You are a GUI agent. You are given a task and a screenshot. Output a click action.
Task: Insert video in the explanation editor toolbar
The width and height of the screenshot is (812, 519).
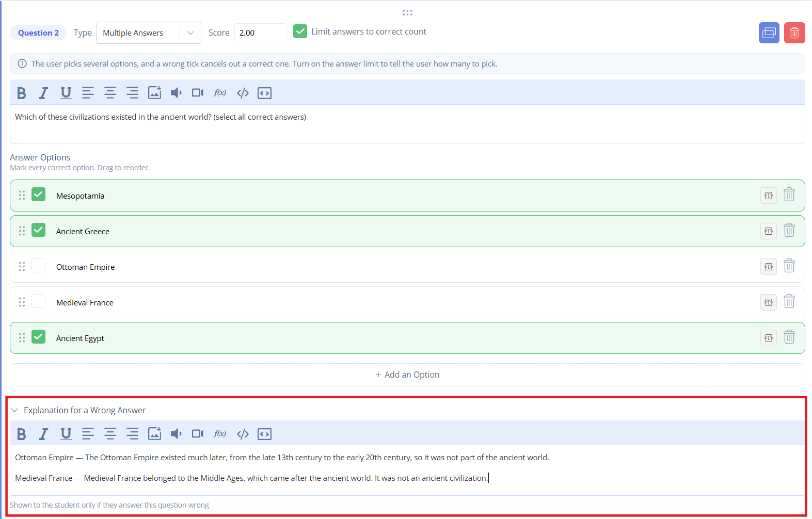tap(198, 434)
